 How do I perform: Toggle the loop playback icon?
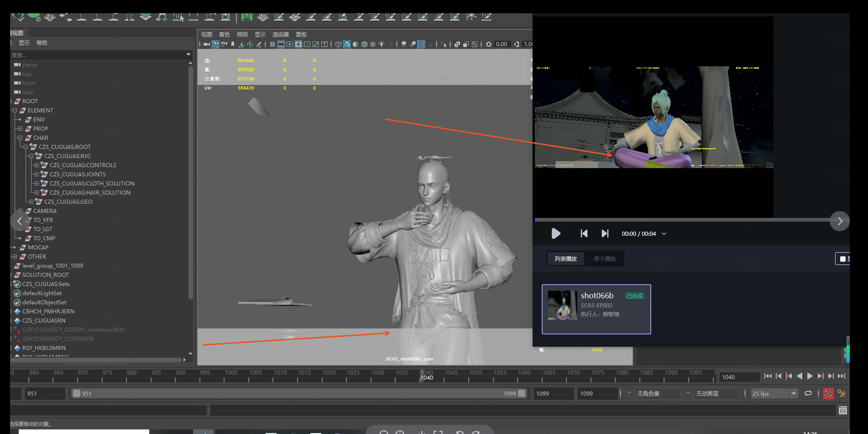click(808, 393)
